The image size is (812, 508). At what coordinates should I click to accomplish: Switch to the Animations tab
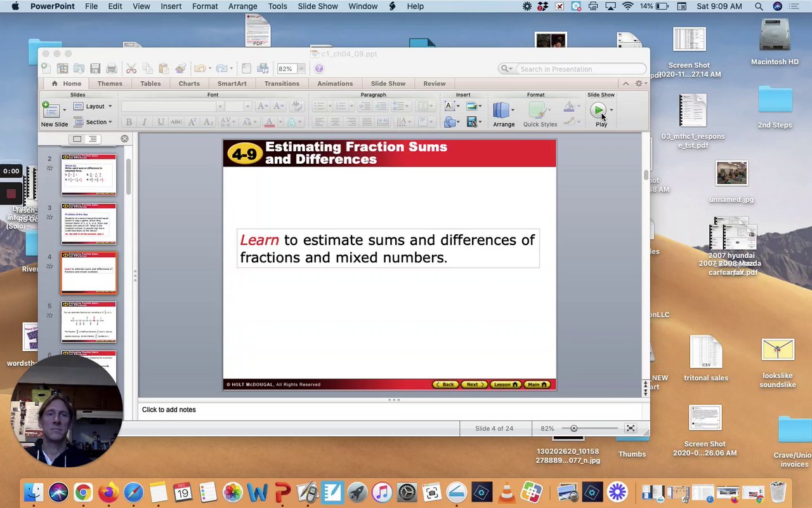tap(335, 83)
